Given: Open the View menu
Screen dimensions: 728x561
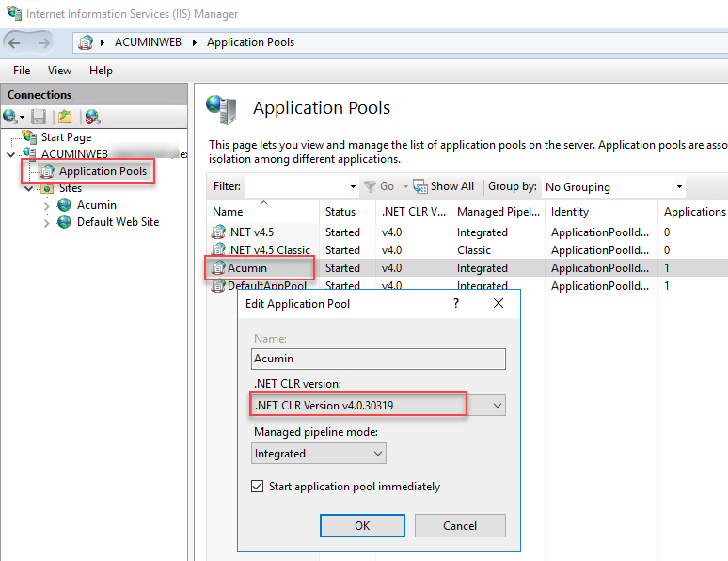Looking at the screenshot, I should click(59, 71).
